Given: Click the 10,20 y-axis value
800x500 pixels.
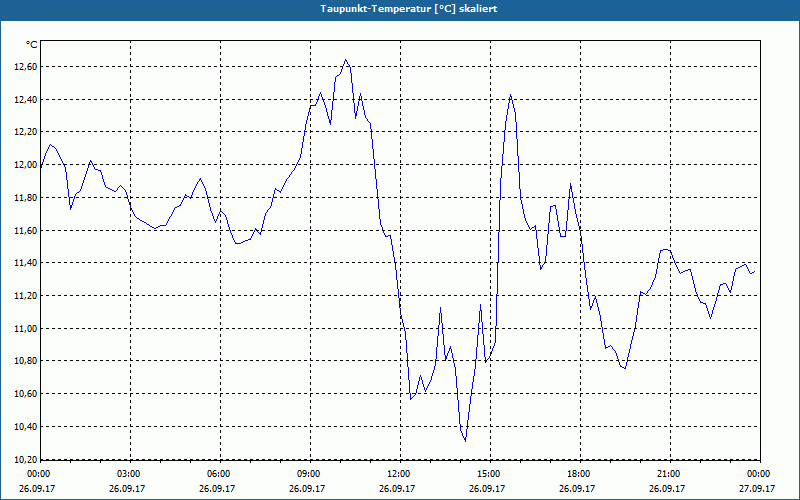Looking at the screenshot, I should (25, 459).
